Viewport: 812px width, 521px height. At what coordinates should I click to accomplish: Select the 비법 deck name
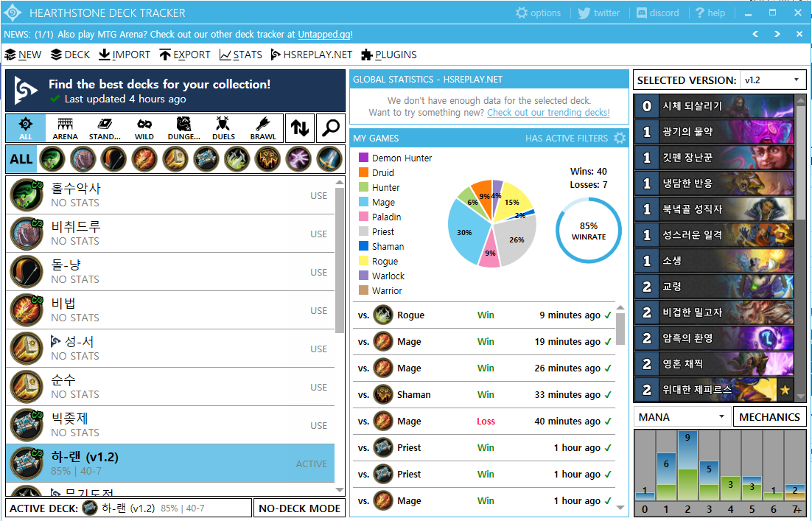[63, 303]
